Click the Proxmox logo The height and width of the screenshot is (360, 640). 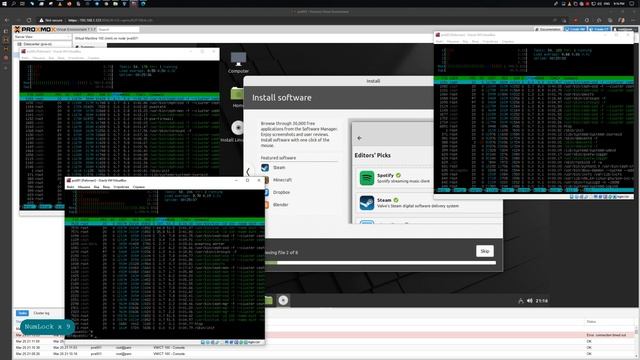[35, 29]
